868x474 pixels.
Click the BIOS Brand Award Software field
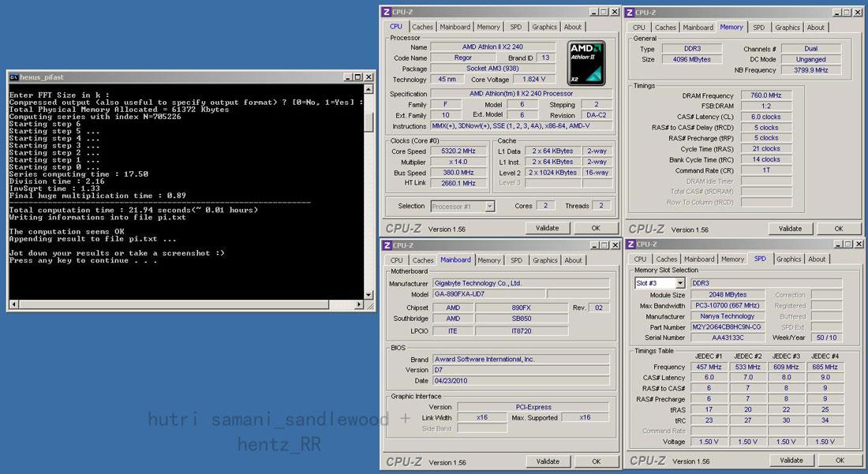(520, 359)
